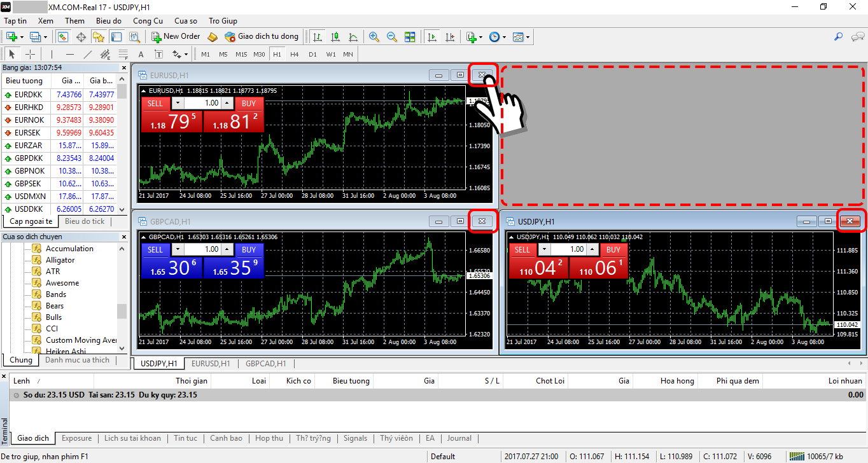Open the Lich su tai khoan tab
Viewport: 868px width, 463px height.
pos(132,438)
